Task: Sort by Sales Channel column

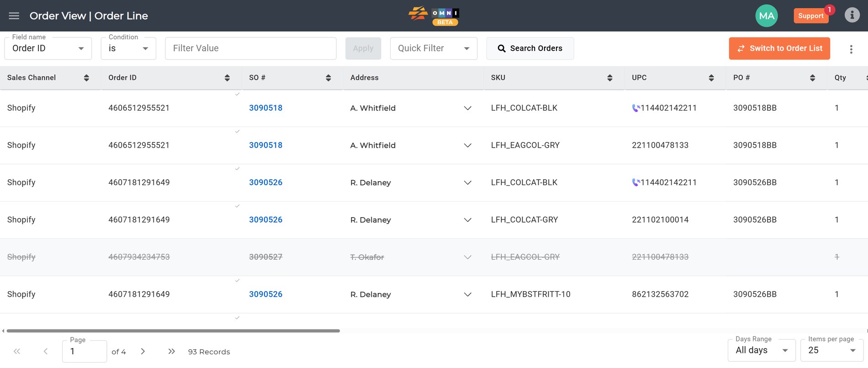Action: coord(86,78)
